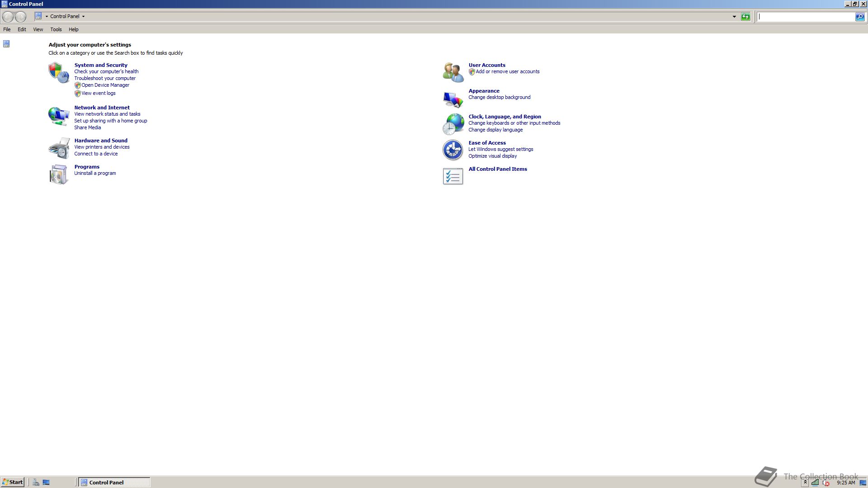Click the Control Panel breadcrumb text
This screenshot has height=488, width=868.
[65, 16]
